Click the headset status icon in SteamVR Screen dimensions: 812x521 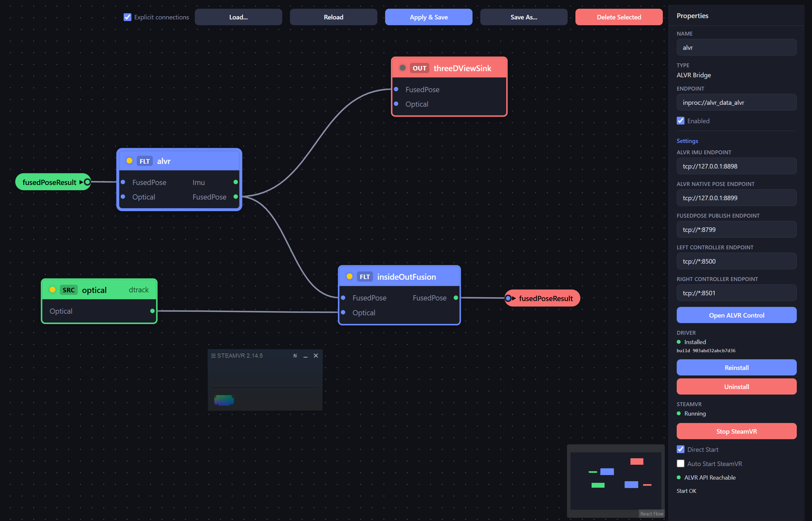pyautogui.click(x=224, y=400)
